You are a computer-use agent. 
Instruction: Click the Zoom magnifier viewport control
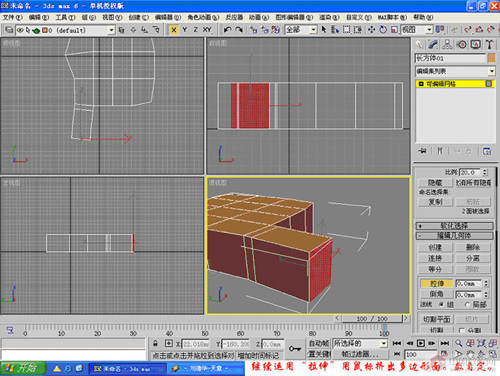459,343
